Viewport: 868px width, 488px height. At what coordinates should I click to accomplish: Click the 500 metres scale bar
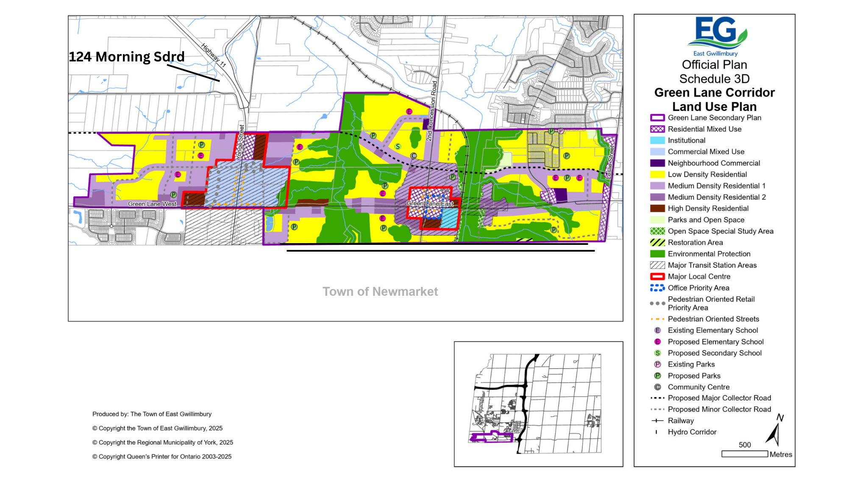[x=745, y=454]
